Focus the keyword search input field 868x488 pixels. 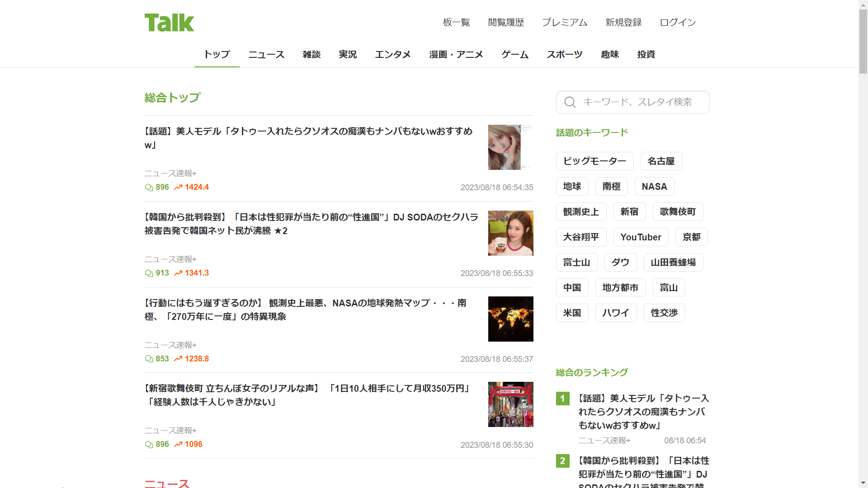tap(642, 102)
